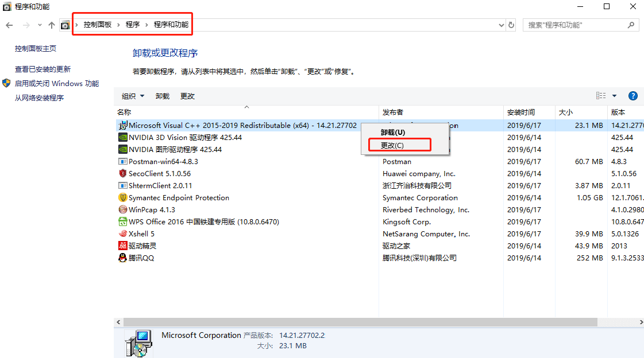Open the recent locations dropdown arrow
Image resolution: width=644 pixels, height=358 pixels.
tap(40, 25)
